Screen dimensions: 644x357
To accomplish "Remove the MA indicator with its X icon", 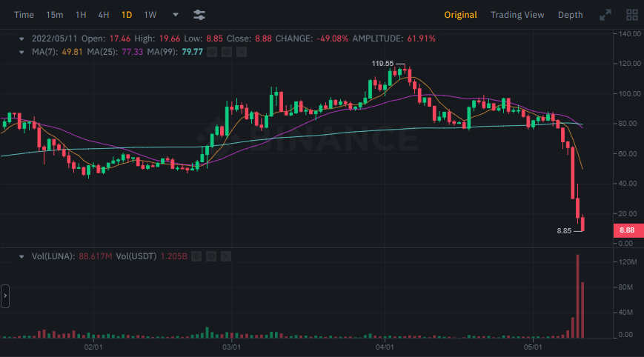I will [241, 52].
